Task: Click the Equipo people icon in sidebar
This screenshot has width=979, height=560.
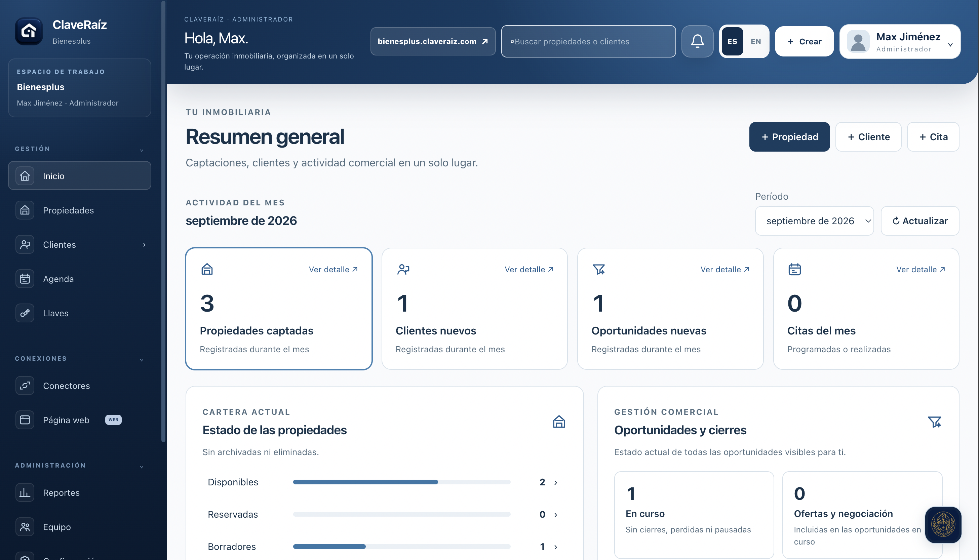Action: tap(25, 526)
